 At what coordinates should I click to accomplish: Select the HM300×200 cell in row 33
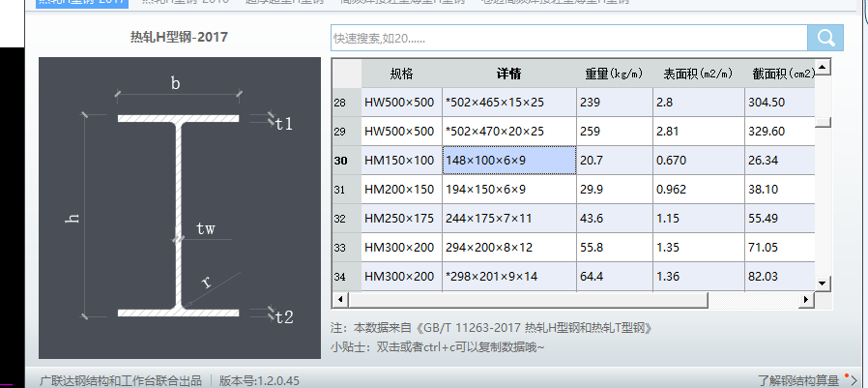[x=402, y=247]
